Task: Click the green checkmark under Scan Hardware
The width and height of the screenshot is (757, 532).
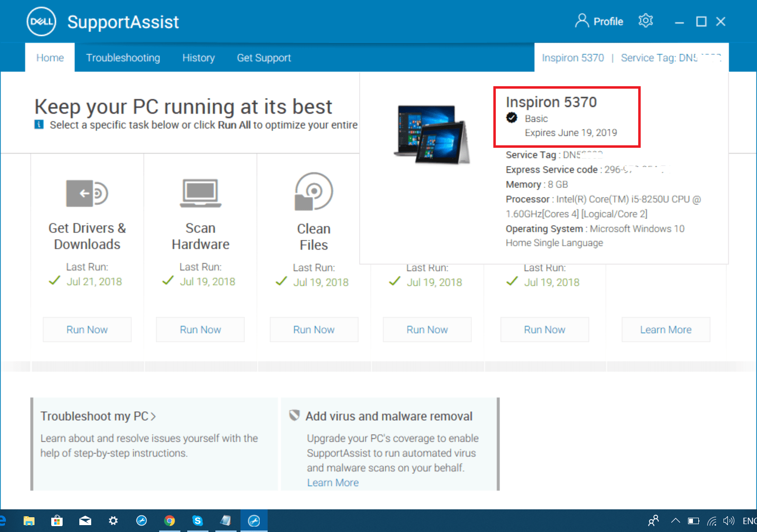Action: [168, 280]
